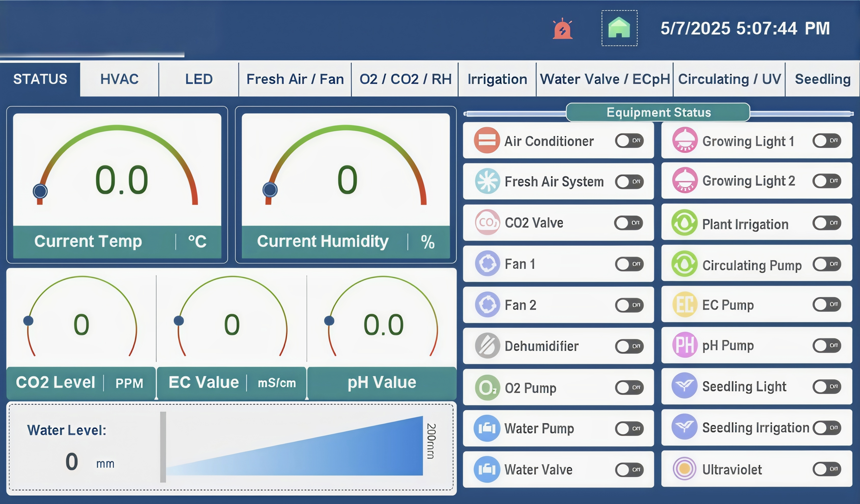
Task: Click the Fresh Air System snowflake icon
Action: [x=487, y=181]
